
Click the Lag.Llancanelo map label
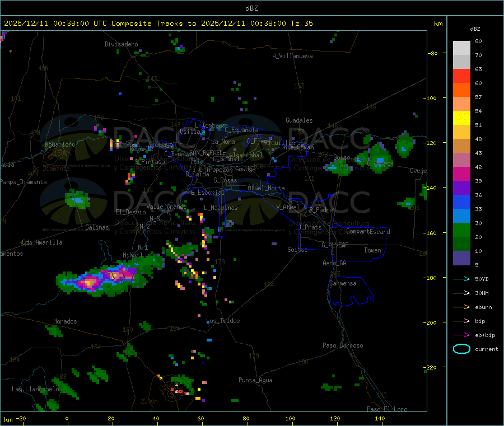[35, 389]
